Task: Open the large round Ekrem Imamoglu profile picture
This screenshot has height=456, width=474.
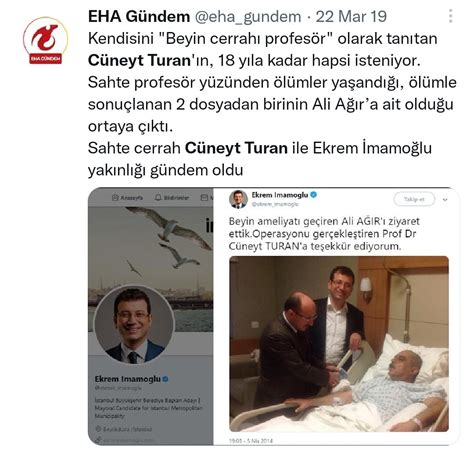Action: pos(134,325)
